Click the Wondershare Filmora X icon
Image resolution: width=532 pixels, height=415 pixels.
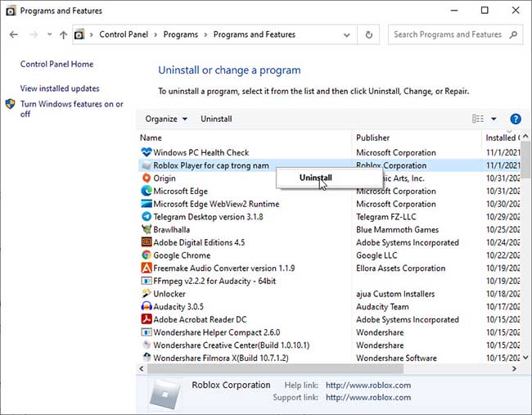coord(147,358)
